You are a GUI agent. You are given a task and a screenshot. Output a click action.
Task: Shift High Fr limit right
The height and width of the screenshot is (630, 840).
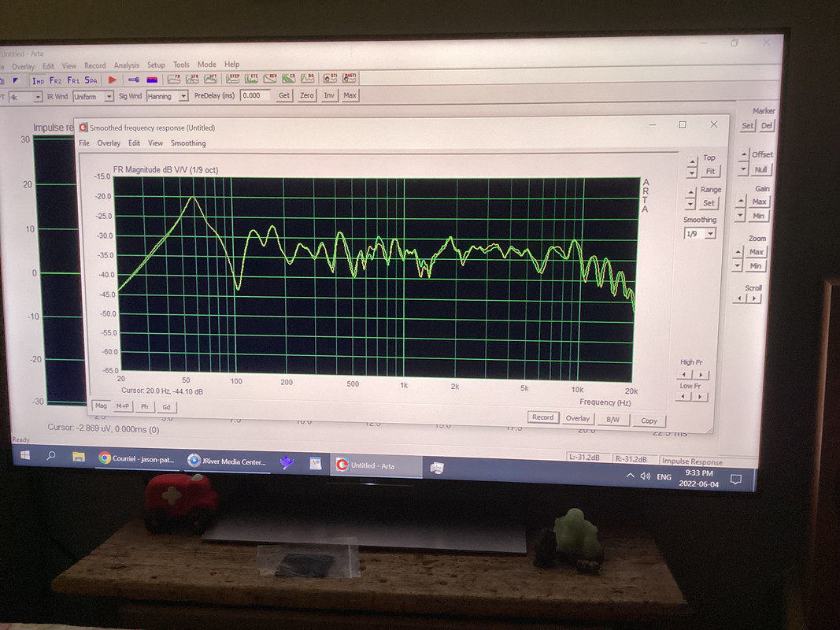pos(701,375)
